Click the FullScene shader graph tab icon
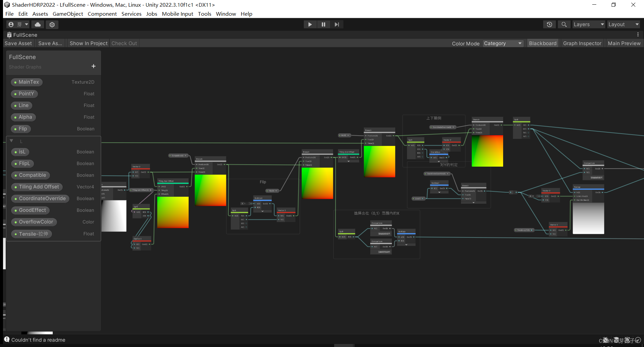 coord(9,35)
